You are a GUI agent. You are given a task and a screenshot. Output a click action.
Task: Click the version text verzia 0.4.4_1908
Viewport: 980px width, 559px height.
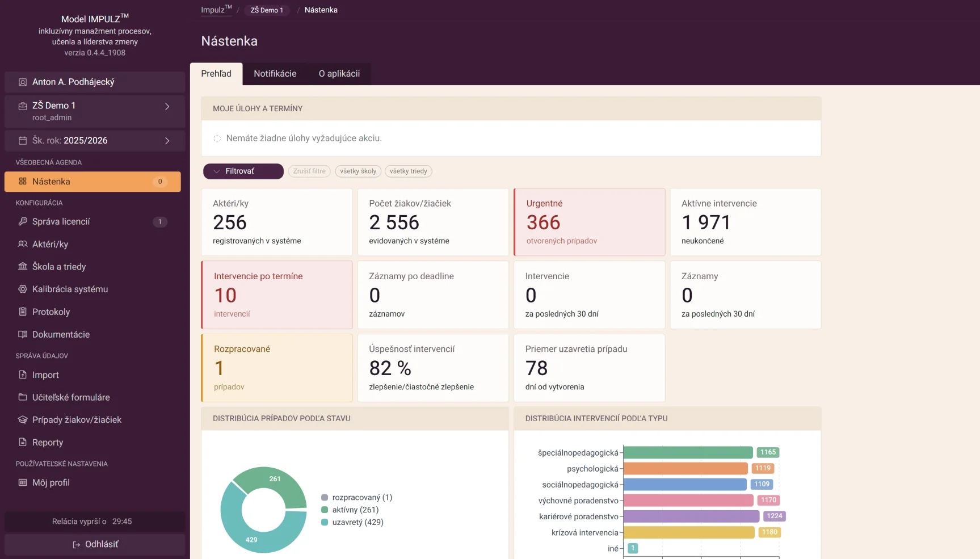[95, 53]
